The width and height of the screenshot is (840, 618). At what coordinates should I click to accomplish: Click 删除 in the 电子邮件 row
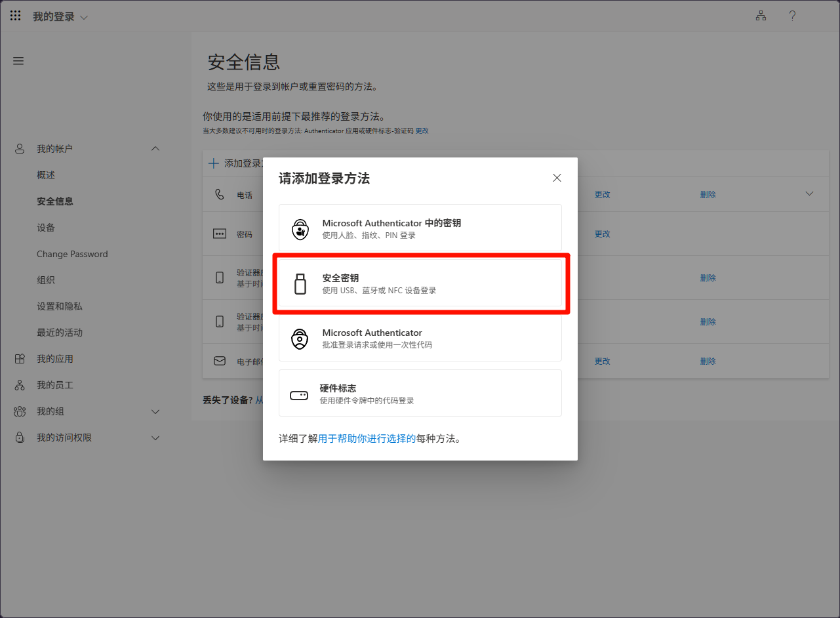708,361
